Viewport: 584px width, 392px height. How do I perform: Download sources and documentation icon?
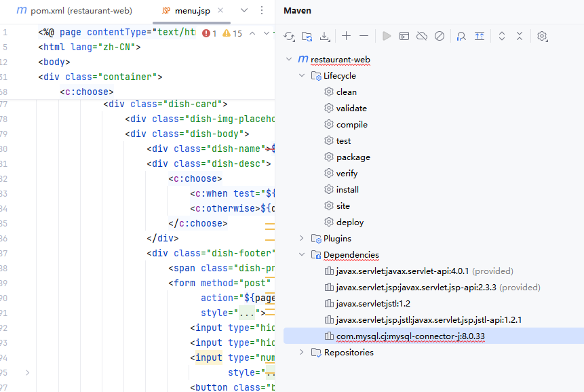point(325,36)
